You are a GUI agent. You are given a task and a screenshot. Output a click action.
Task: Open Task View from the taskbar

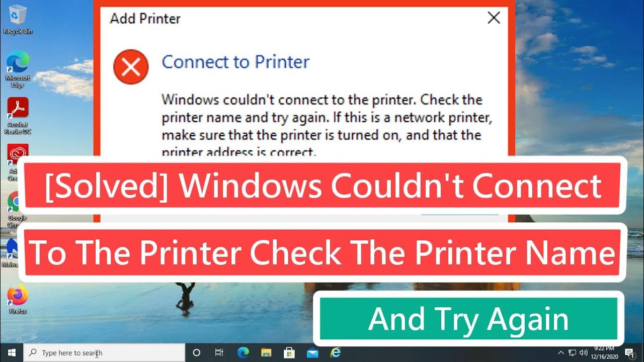click(x=219, y=352)
